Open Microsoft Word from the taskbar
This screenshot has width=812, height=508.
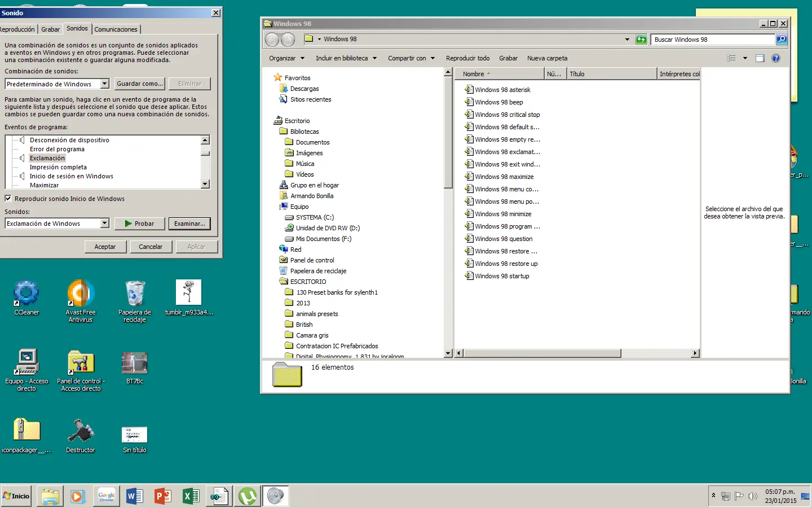pos(135,496)
